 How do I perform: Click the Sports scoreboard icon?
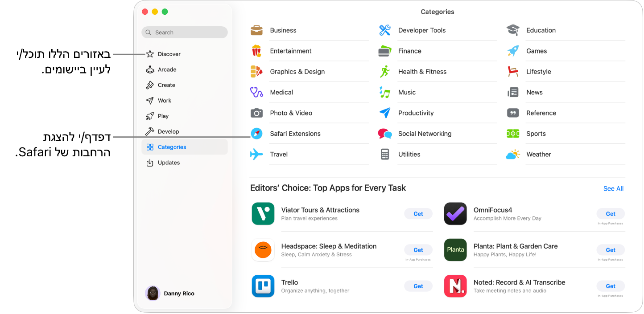[513, 134]
